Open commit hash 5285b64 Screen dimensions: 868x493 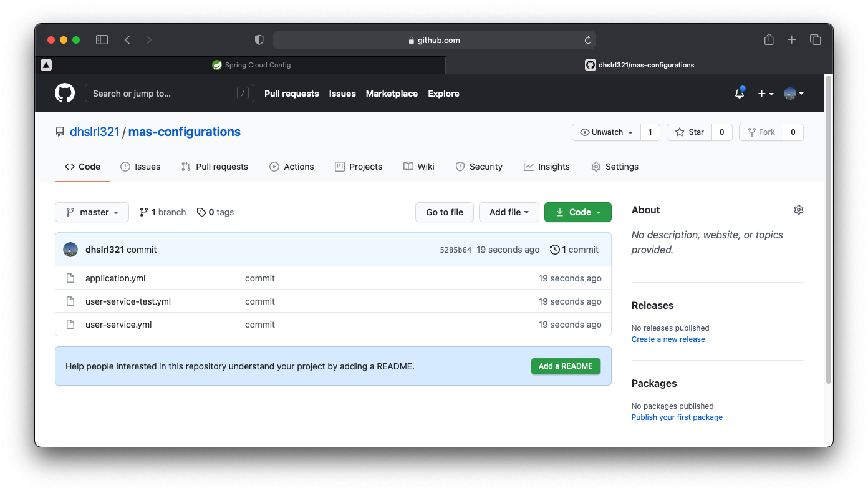point(456,250)
